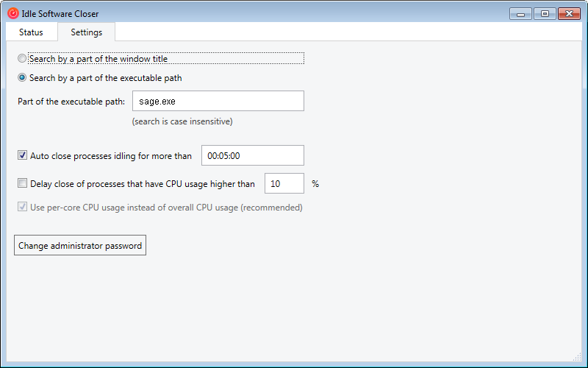Click the window resize grip corner
588x368 pixels.
tap(578, 357)
